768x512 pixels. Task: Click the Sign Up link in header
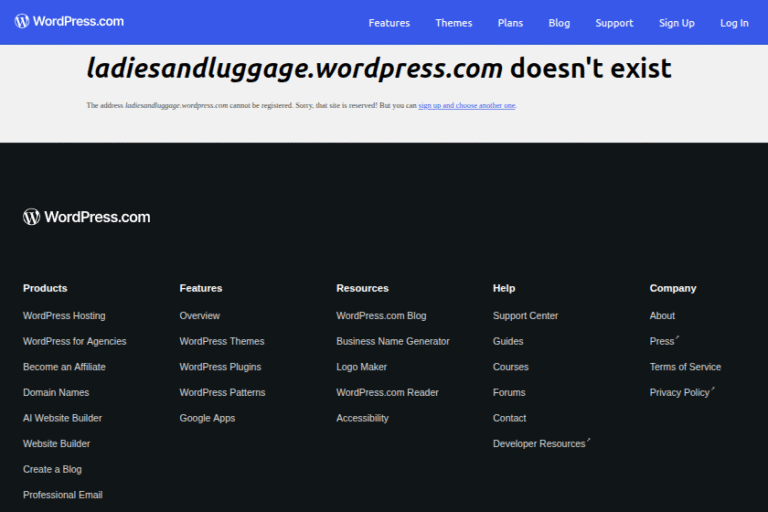pos(676,23)
